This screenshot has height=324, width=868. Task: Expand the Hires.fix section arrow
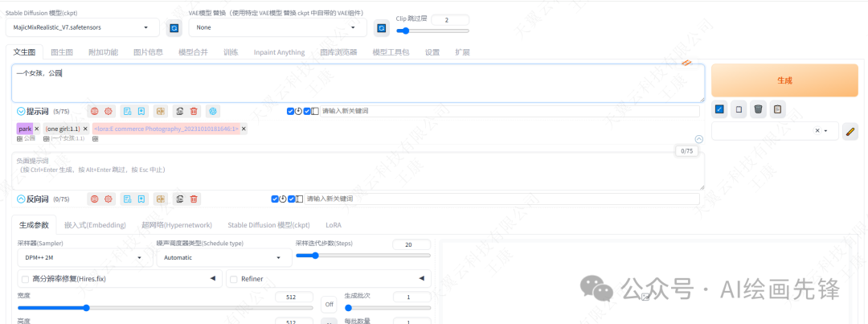point(212,279)
